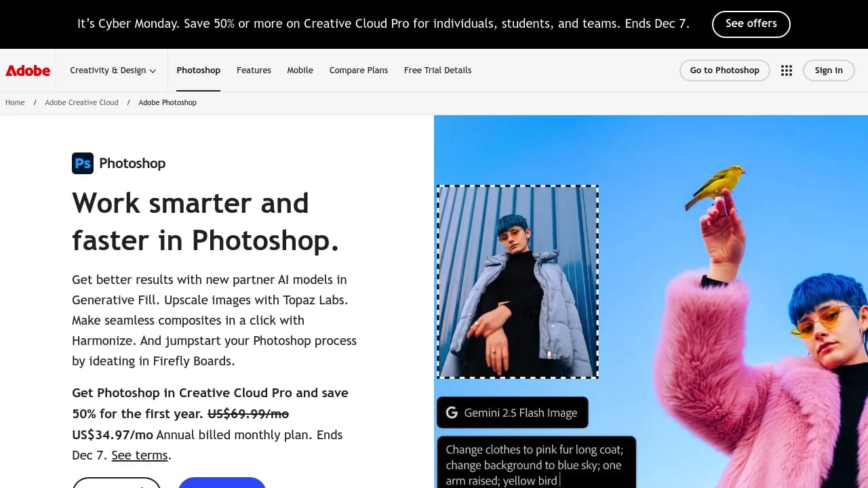Viewport: 868px width, 488px height.
Task: Click the Go to Photoshop button
Action: click(724, 70)
